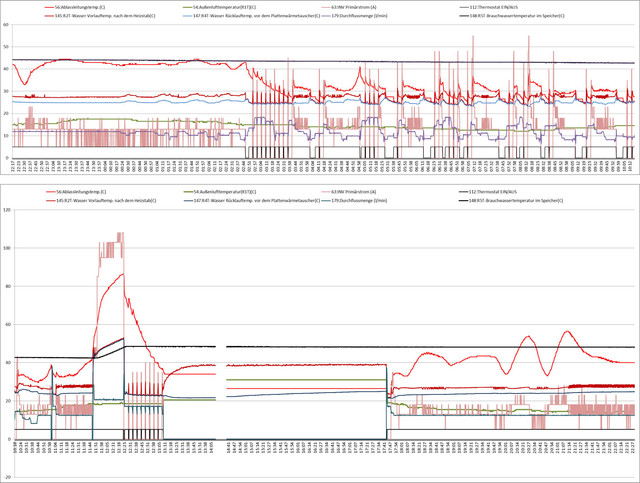Select '54:Außenlufttemperatur(R1T)(C)' legend label in top chart
This screenshot has height=483, width=640.
[x=224, y=7]
